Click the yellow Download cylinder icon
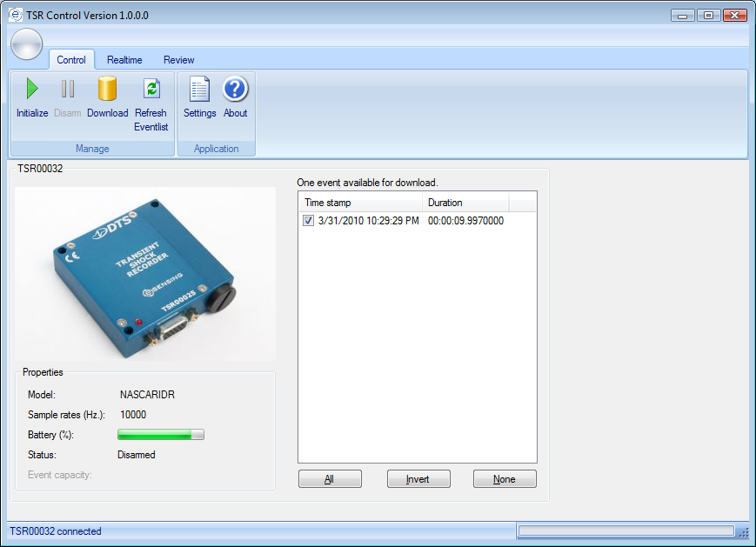The height and width of the screenshot is (547, 756). (x=107, y=89)
